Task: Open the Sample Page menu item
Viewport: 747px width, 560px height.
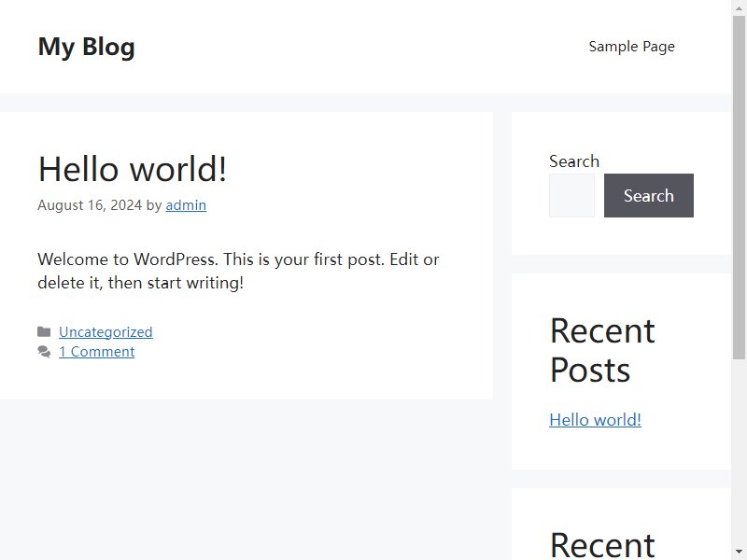Action: tap(632, 47)
